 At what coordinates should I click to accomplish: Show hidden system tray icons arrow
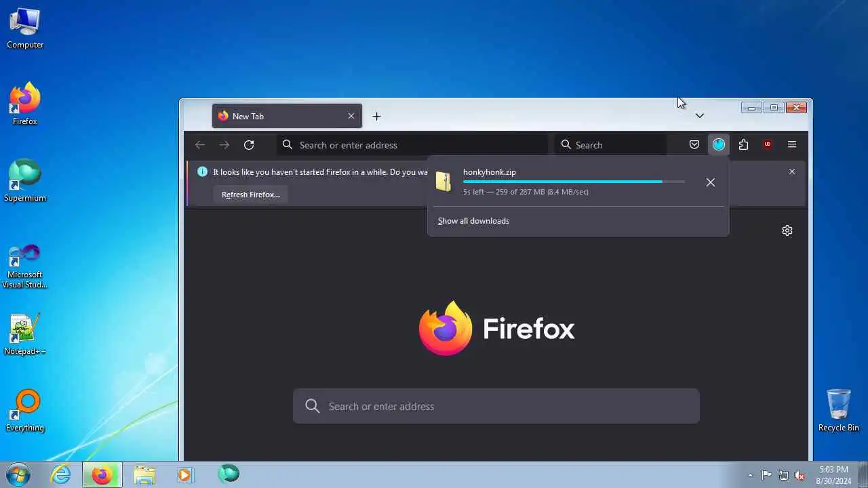click(x=750, y=475)
